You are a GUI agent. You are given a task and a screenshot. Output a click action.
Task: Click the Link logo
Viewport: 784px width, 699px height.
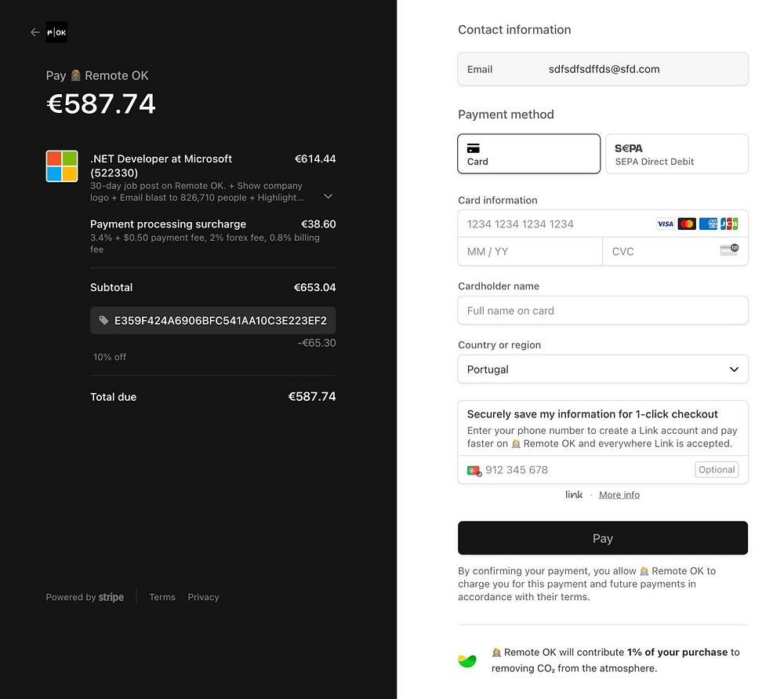point(574,494)
